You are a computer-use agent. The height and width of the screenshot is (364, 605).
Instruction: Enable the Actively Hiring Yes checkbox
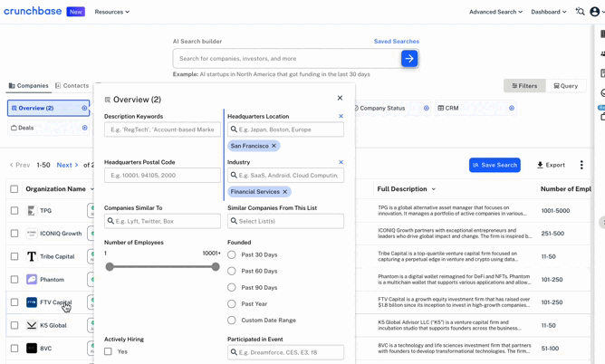pyautogui.click(x=108, y=351)
